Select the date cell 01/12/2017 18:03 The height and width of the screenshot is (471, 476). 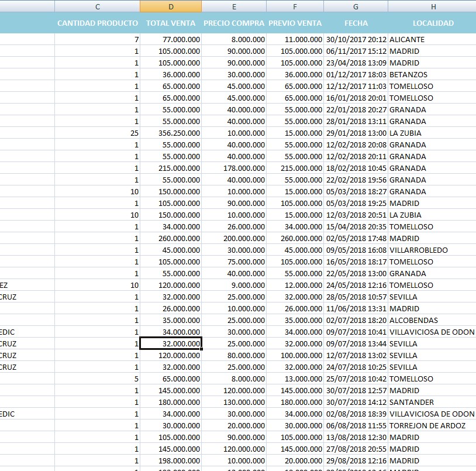[356, 75]
